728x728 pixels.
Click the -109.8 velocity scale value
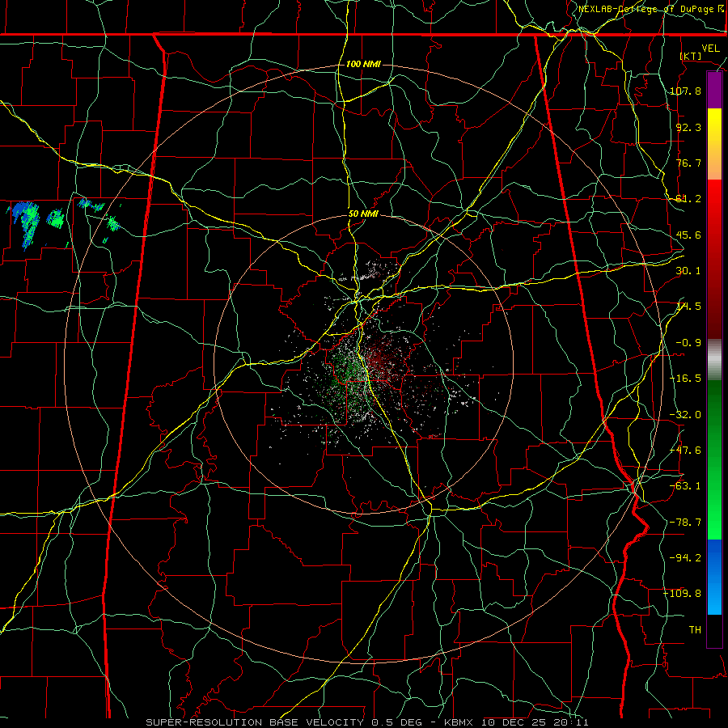pyautogui.click(x=683, y=594)
